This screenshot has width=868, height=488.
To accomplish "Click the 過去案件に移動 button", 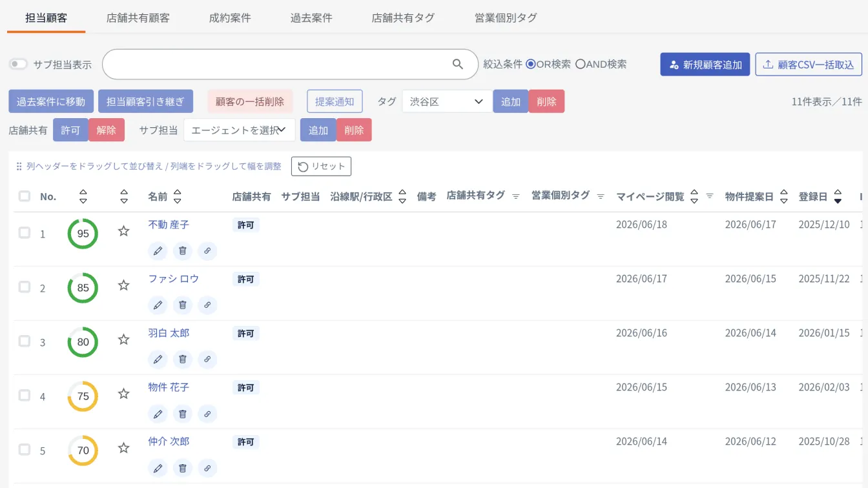I will (x=51, y=101).
